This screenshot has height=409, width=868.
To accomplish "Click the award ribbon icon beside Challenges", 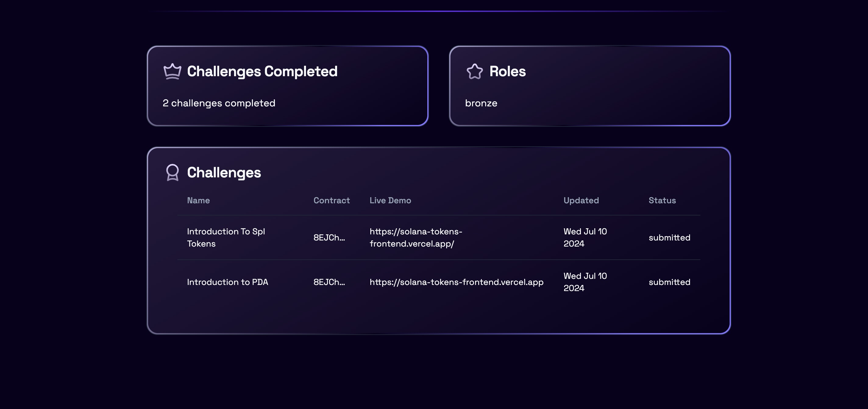I will tap(172, 172).
